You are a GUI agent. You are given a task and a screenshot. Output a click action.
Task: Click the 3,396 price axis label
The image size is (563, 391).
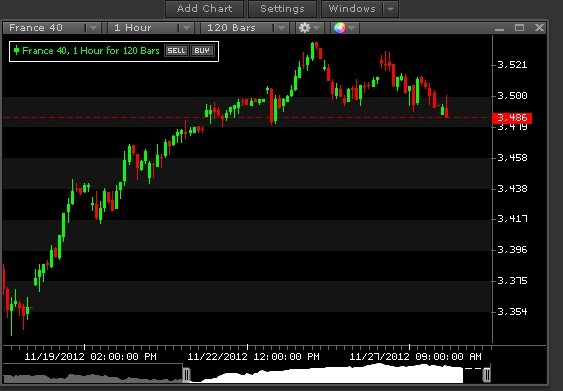point(512,250)
